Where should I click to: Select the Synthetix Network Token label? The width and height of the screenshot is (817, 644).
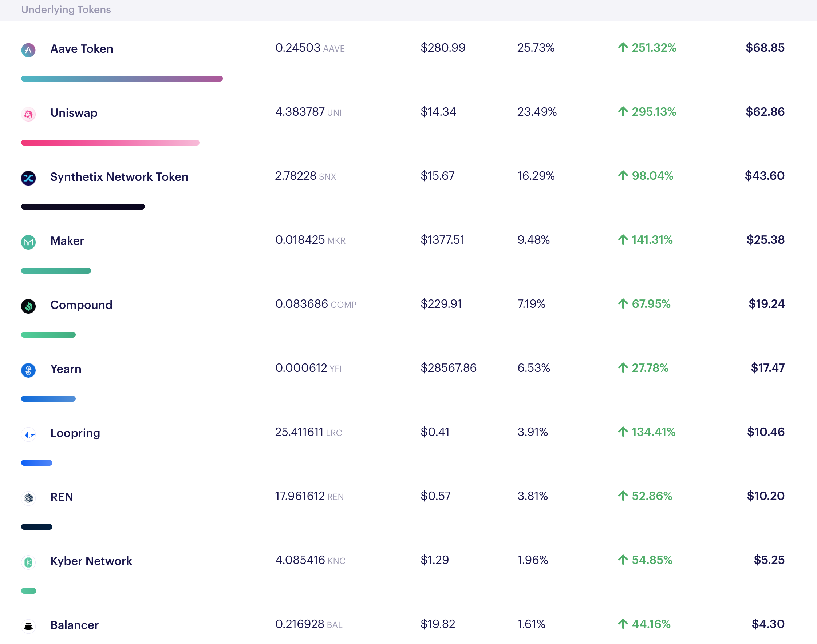[119, 177]
